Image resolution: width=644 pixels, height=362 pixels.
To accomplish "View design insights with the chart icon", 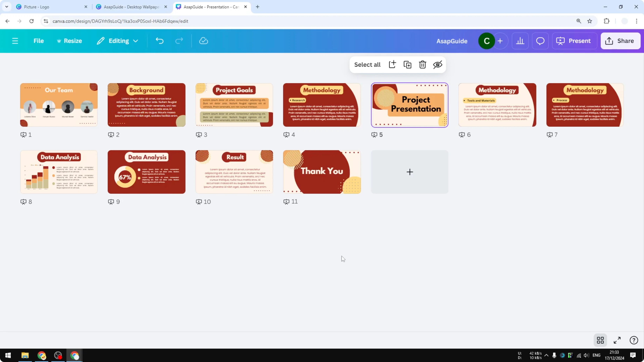I will (520, 41).
